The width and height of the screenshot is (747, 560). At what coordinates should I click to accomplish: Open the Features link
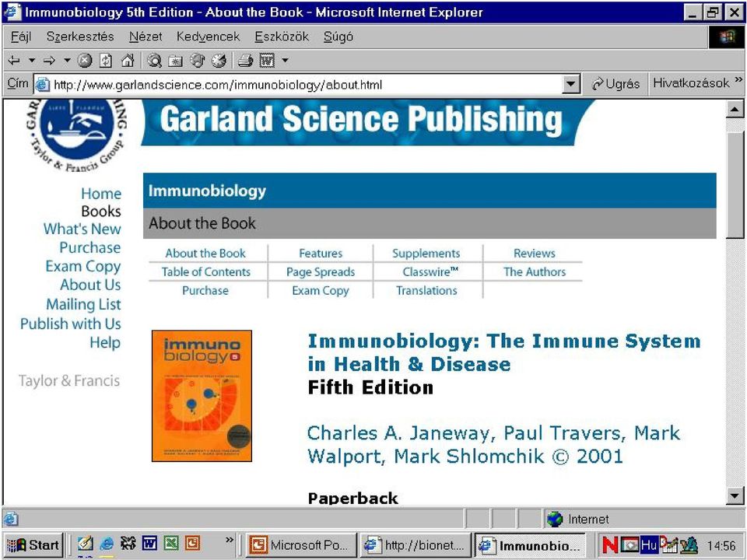321,254
